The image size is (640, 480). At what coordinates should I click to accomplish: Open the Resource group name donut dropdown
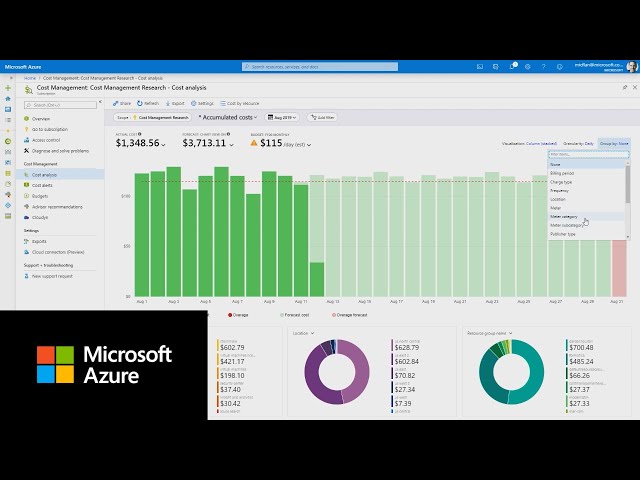(x=489, y=333)
